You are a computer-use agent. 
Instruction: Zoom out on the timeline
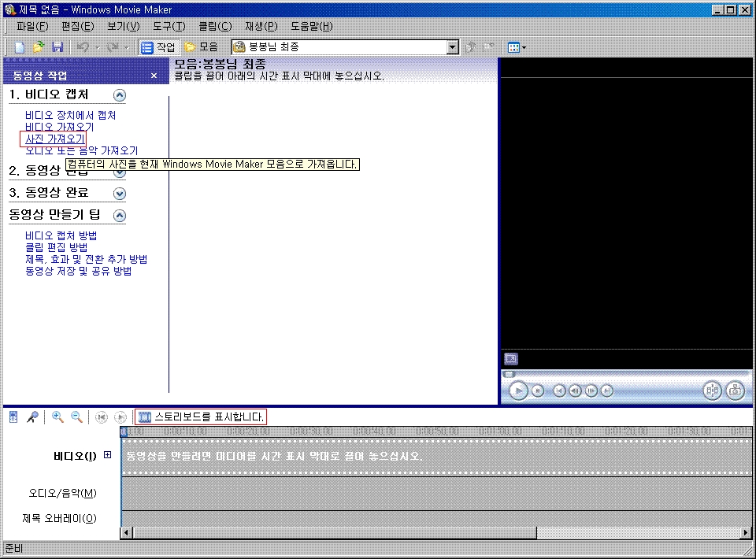point(76,416)
